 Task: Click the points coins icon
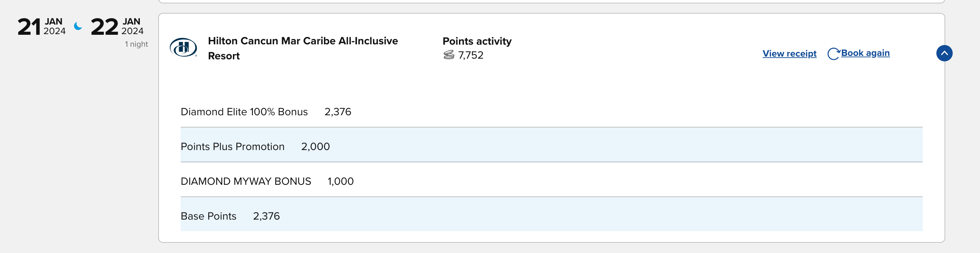pos(448,55)
